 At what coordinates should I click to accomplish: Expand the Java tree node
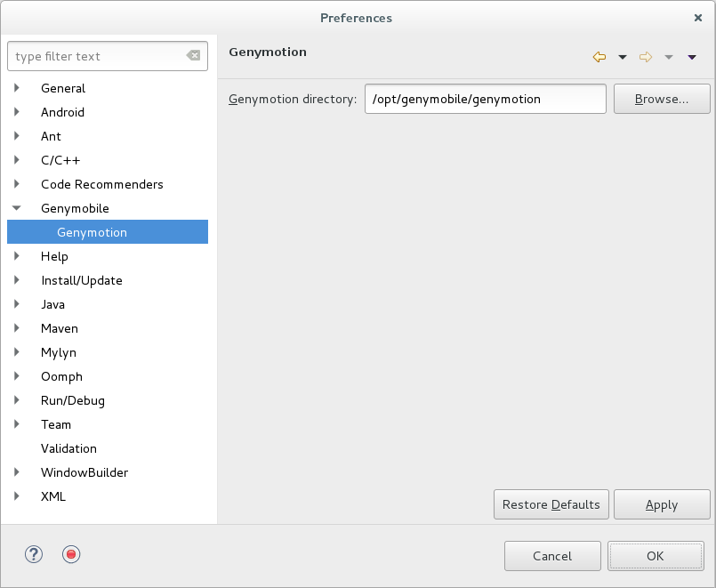17,304
